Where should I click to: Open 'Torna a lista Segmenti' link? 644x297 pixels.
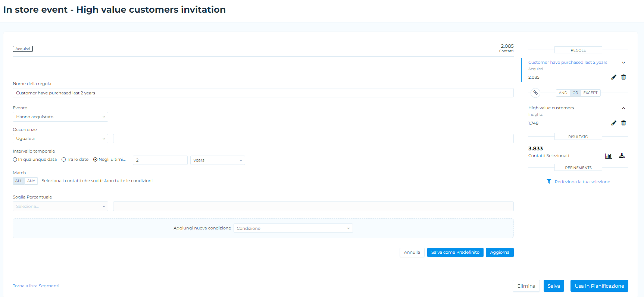tap(36, 286)
